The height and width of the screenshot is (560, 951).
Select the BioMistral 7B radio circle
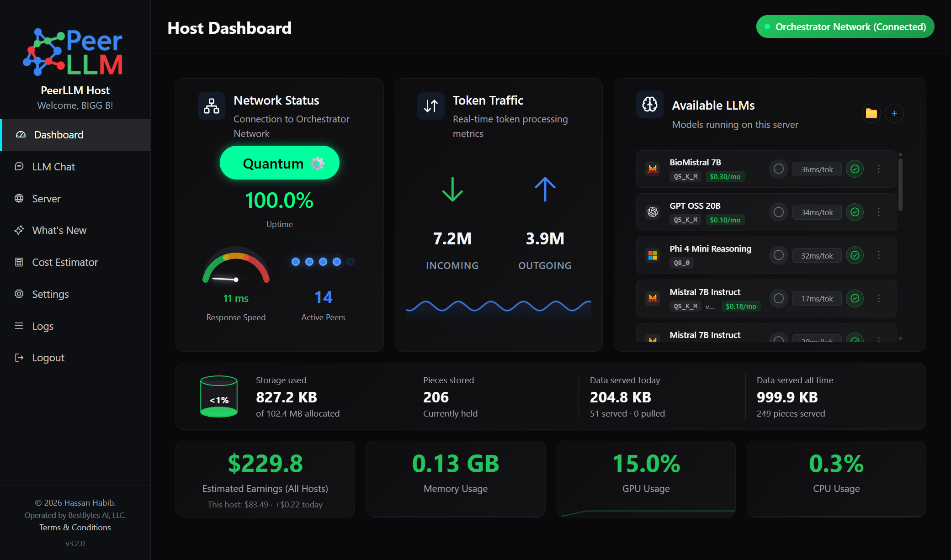point(779,169)
